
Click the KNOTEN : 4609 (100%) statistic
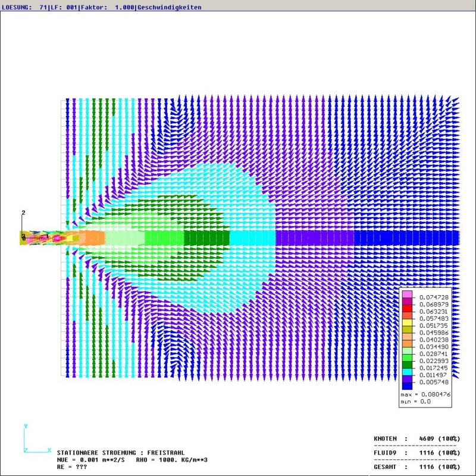(417, 439)
